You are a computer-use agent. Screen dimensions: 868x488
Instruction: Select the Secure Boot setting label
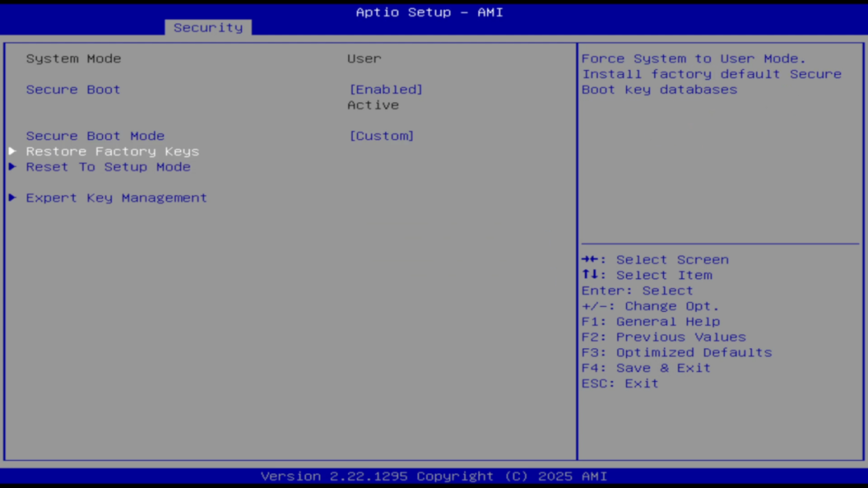point(73,89)
